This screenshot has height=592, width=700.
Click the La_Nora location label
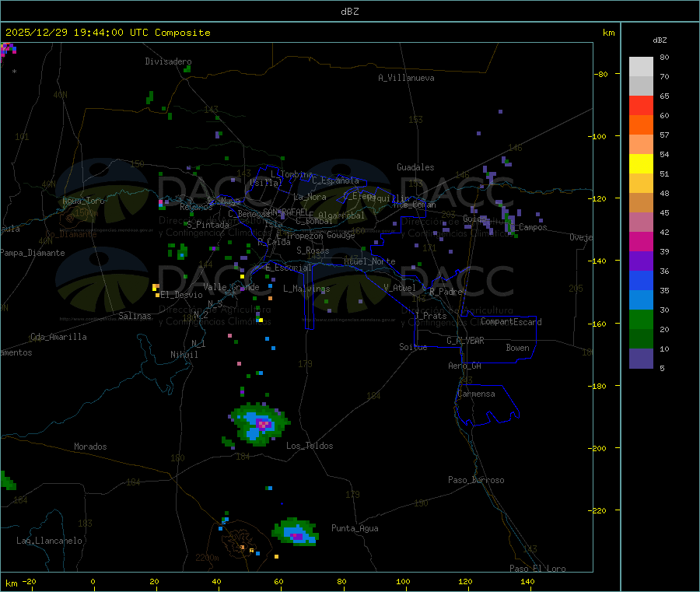(310, 197)
